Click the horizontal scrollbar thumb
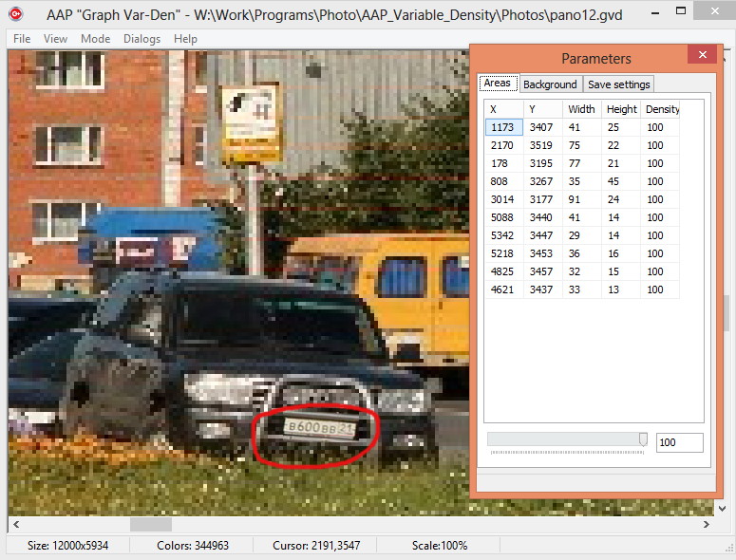The width and height of the screenshot is (736, 560). point(151,524)
